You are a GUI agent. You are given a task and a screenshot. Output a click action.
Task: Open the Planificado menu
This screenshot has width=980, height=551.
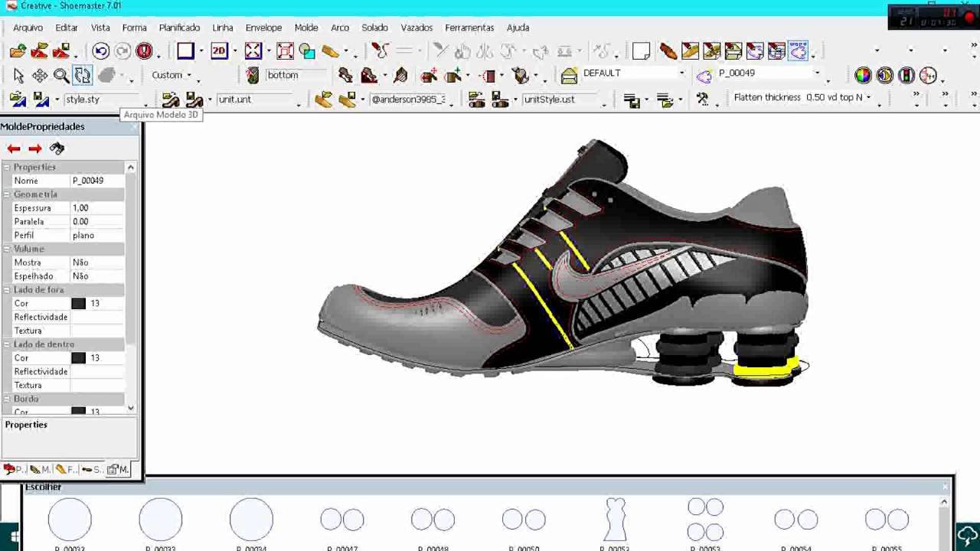click(179, 28)
